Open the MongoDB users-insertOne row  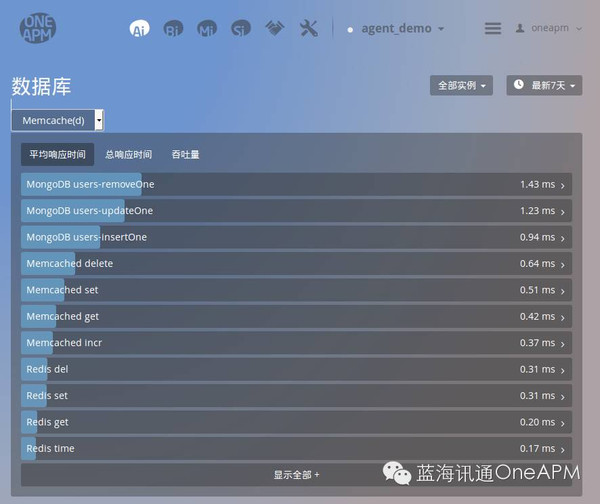297,237
